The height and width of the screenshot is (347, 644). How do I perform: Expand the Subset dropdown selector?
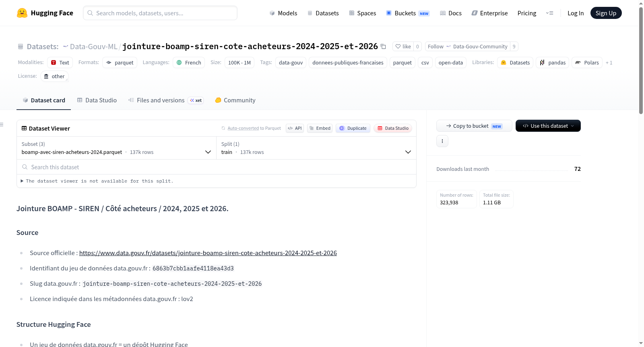(116, 148)
